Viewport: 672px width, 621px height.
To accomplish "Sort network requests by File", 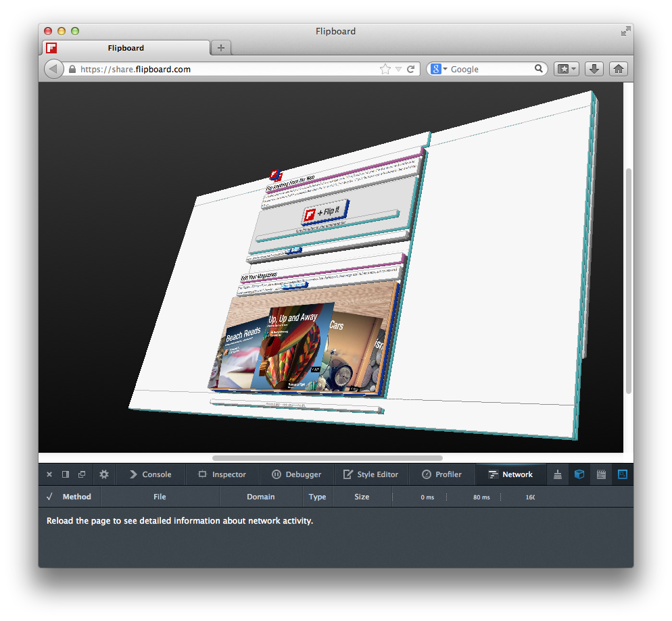I will click(160, 497).
